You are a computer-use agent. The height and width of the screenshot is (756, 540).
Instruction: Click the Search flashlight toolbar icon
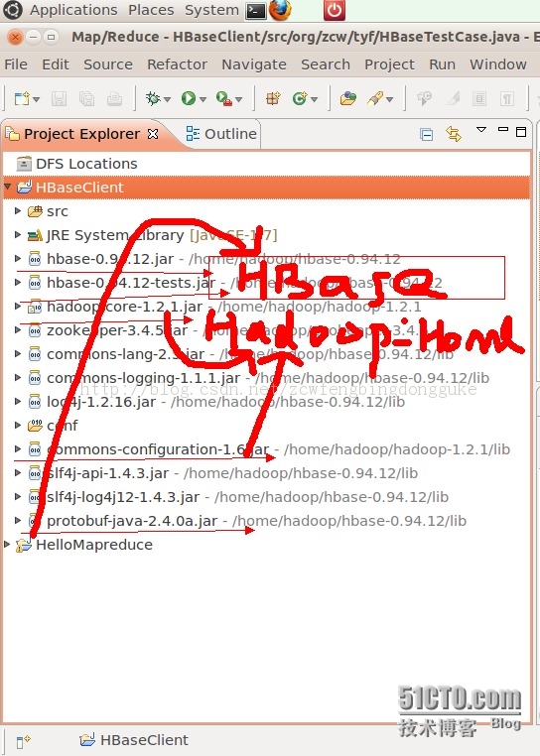375,98
